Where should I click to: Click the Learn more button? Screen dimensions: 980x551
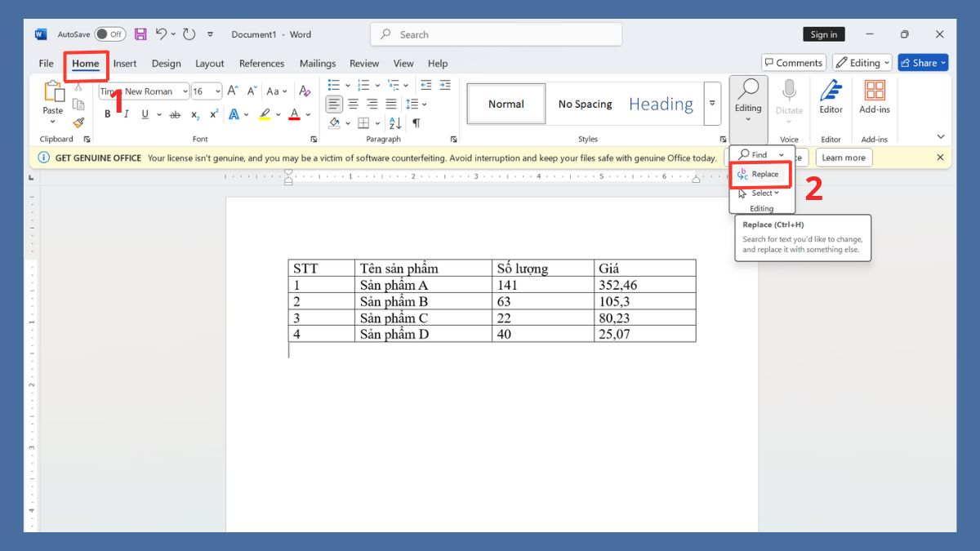click(843, 158)
